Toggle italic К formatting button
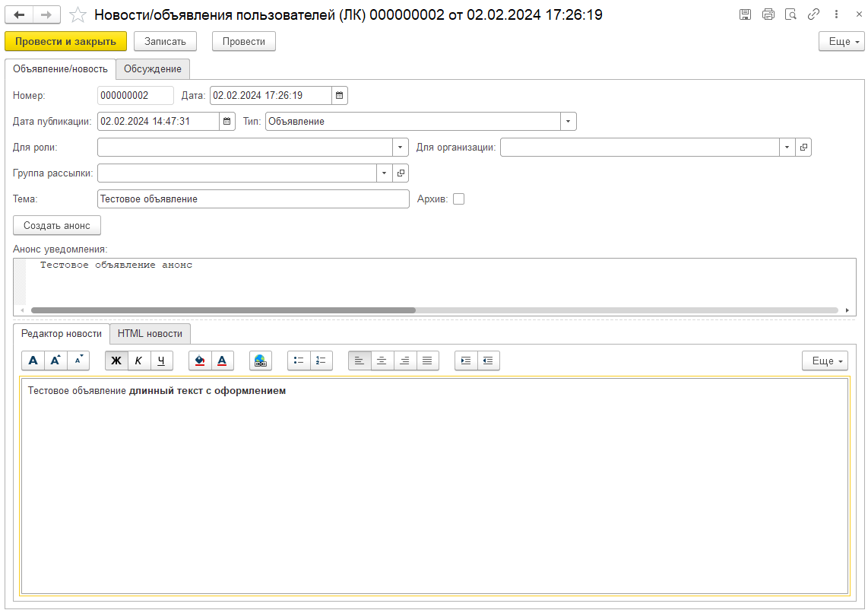Image resolution: width=868 pixels, height=610 pixels. pos(138,361)
